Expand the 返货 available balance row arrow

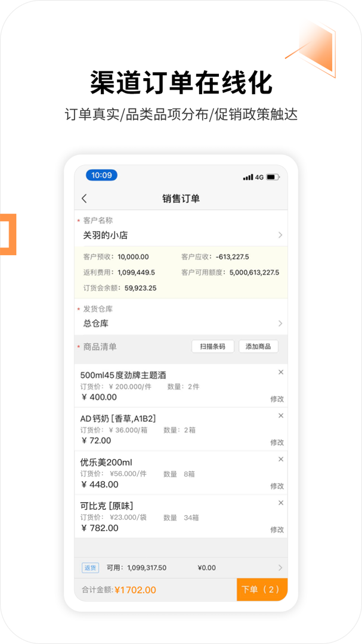pos(280,568)
